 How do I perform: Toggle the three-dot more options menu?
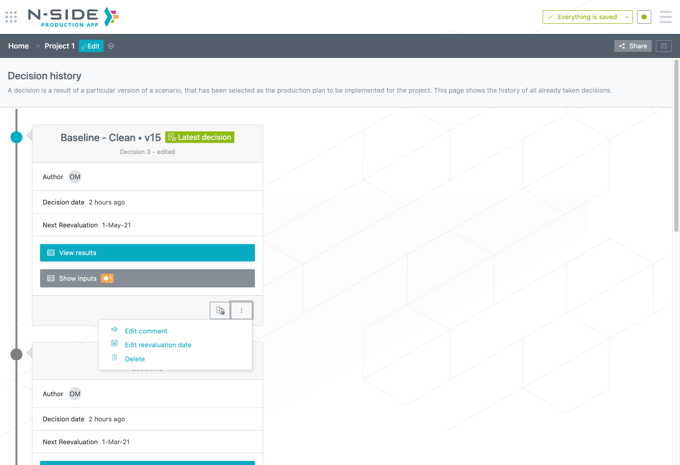pyautogui.click(x=241, y=311)
